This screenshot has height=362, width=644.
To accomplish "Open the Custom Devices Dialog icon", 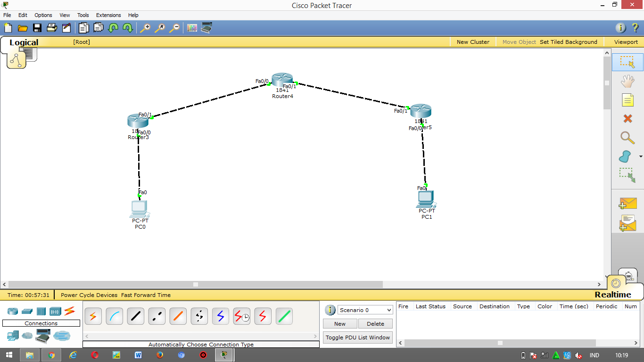I will tap(206, 28).
